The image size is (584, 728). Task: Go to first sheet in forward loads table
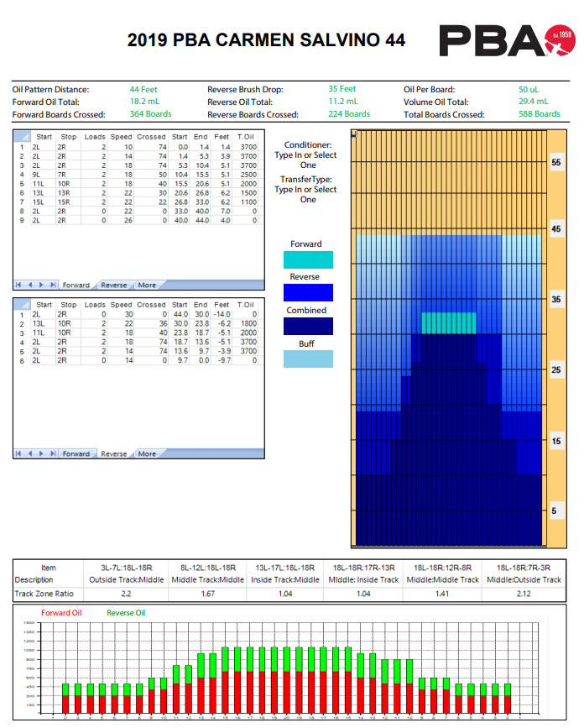click(18, 285)
